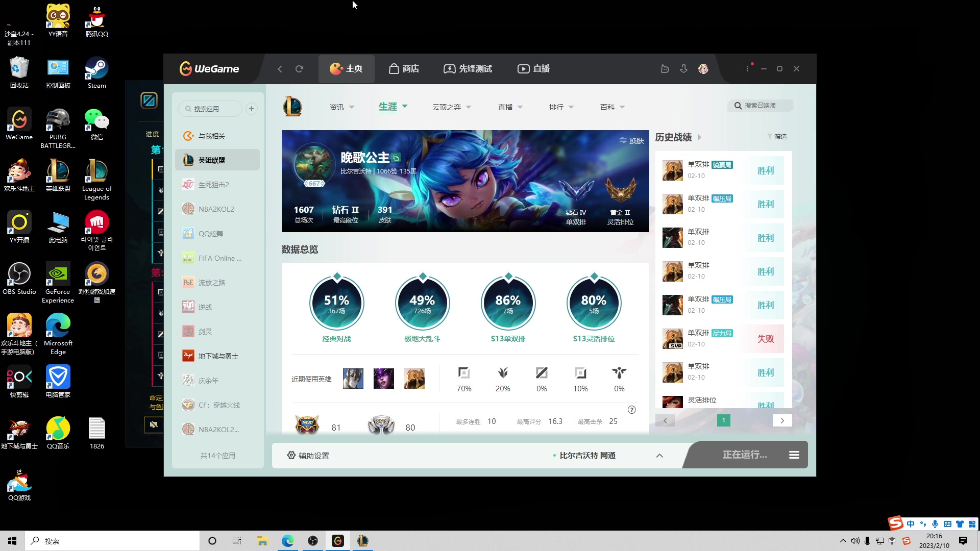The height and width of the screenshot is (551, 980).
Task: Click the mid lane 0% position icon
Action: 542,373
